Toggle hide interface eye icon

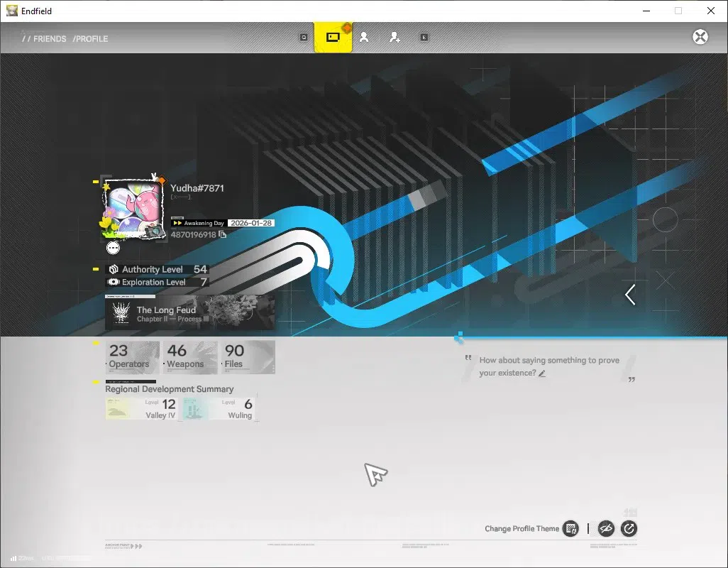coord(606,528)
